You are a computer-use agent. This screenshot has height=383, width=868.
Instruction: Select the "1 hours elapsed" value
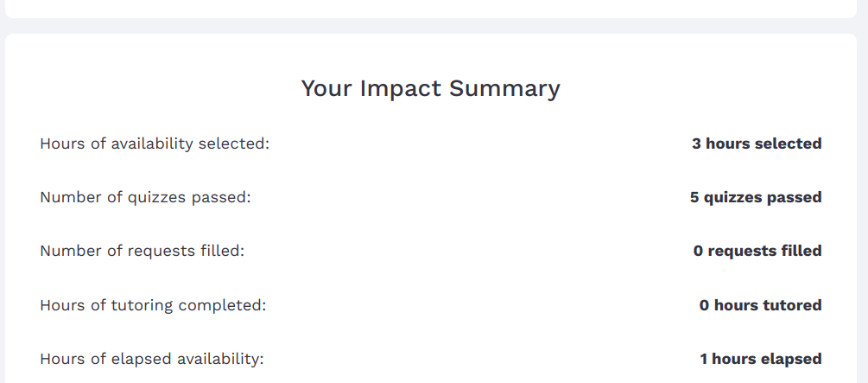tap(760, 359)
